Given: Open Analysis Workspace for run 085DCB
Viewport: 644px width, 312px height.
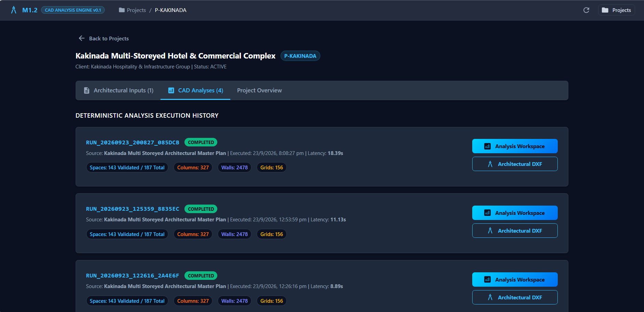Looking at the screenshot, I should tap(515, 146).
